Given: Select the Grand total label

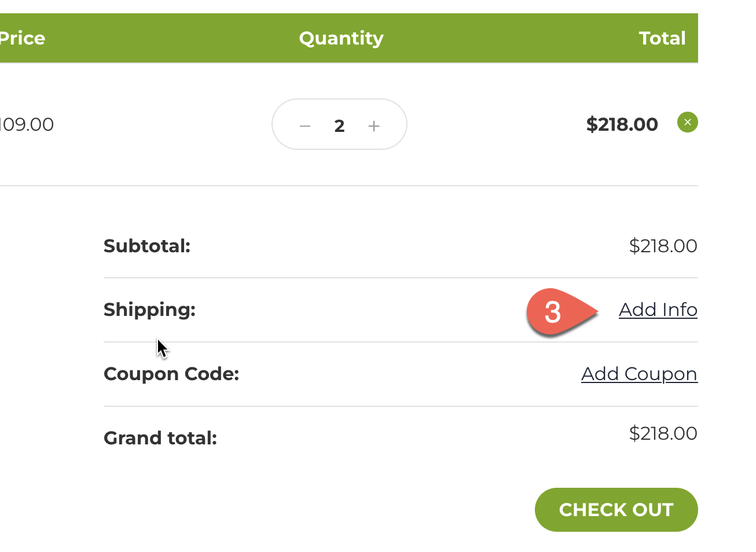Looking at the screenshot, I should point(160,438).
